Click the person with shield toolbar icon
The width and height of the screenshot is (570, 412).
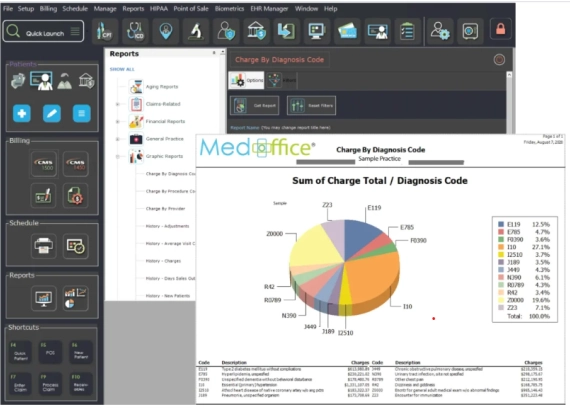click(226, 31)
